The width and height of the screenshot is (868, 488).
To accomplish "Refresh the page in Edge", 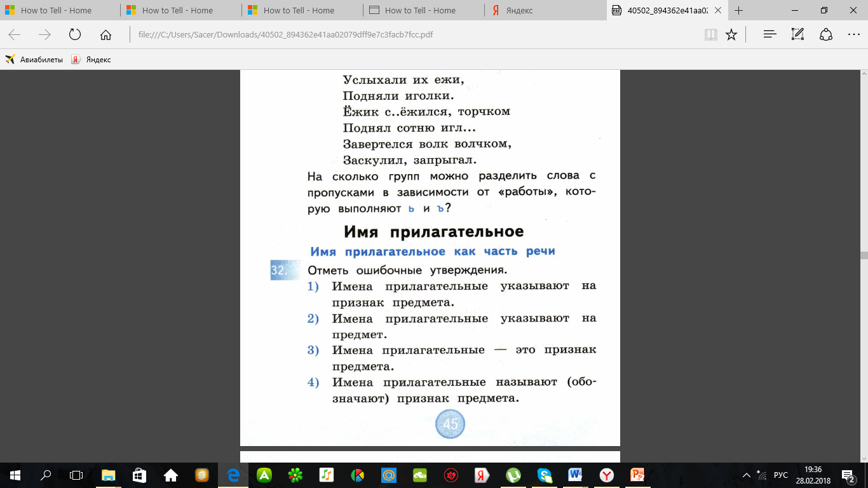I will click(75, 35).
